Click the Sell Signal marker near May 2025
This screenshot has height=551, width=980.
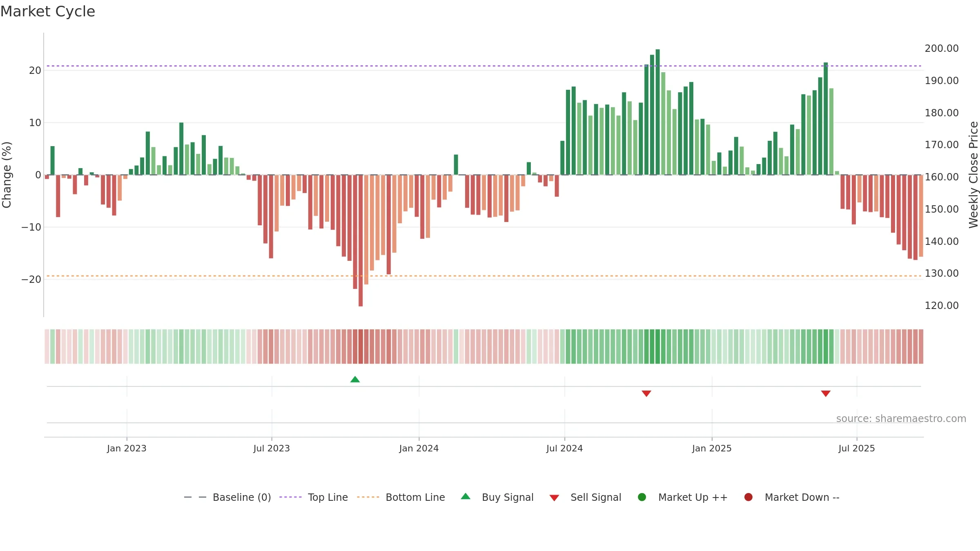click(x=826, y=393)
